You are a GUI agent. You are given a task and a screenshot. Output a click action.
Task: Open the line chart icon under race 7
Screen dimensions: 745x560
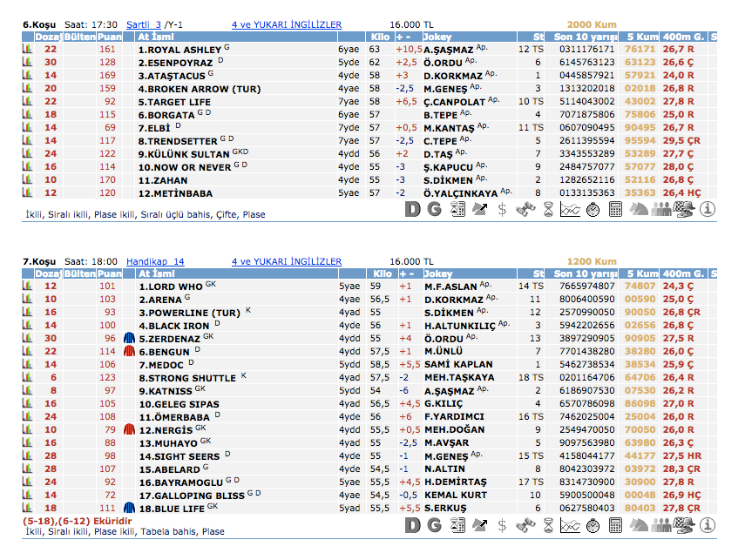[570, 525]
